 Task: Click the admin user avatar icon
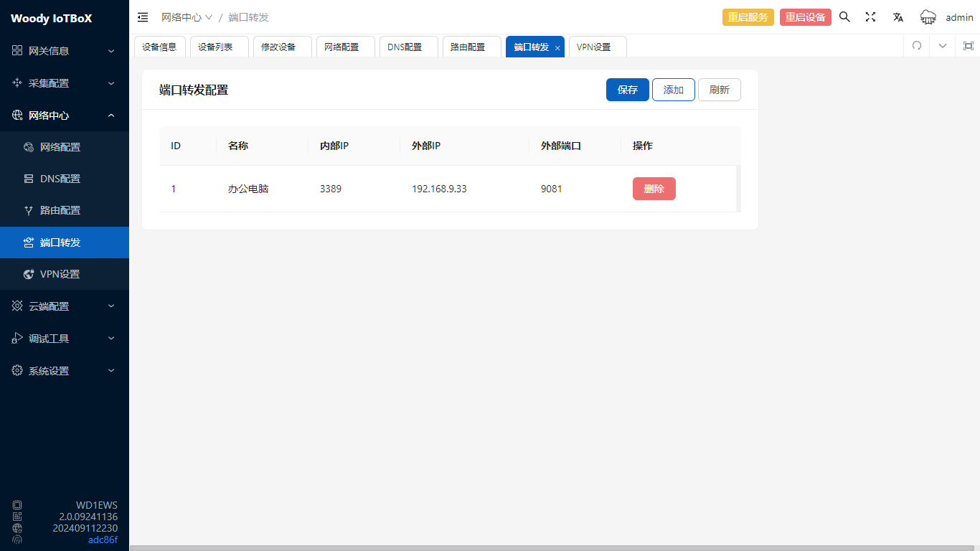tap(928, 17)
